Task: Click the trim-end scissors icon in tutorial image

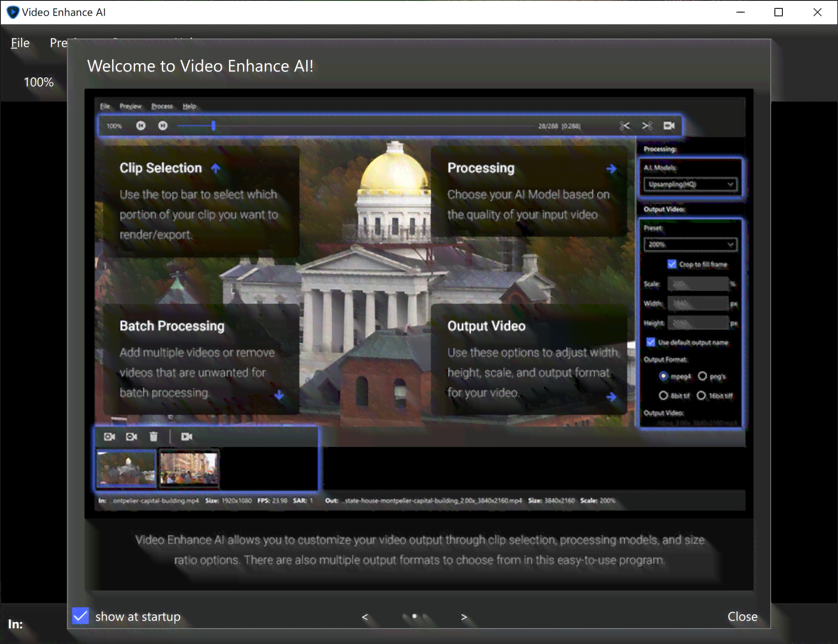Action: pos(647,126)
